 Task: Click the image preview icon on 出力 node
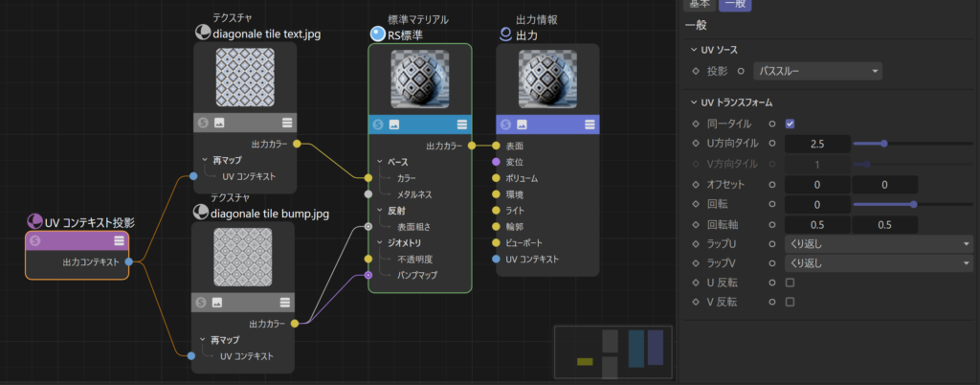522,125
